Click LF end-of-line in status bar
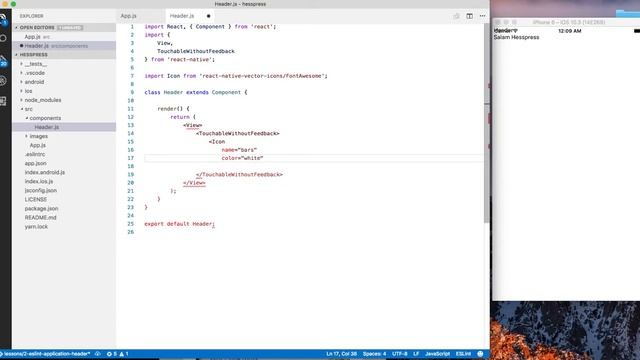Screen dimensions: 640x360 pos(416,354)
